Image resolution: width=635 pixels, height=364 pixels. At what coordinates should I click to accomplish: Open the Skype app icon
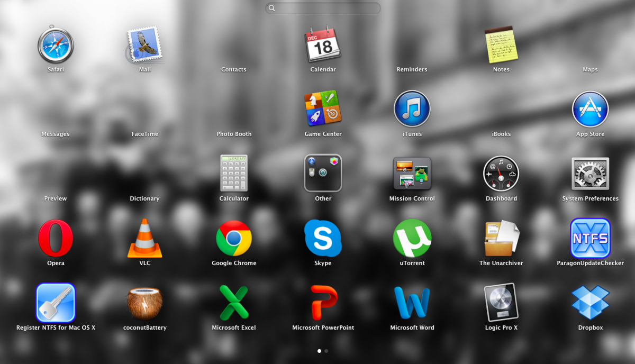point(323,238)
